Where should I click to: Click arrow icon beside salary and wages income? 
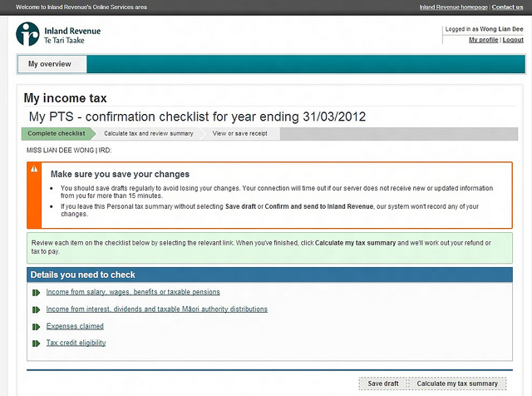36,293
